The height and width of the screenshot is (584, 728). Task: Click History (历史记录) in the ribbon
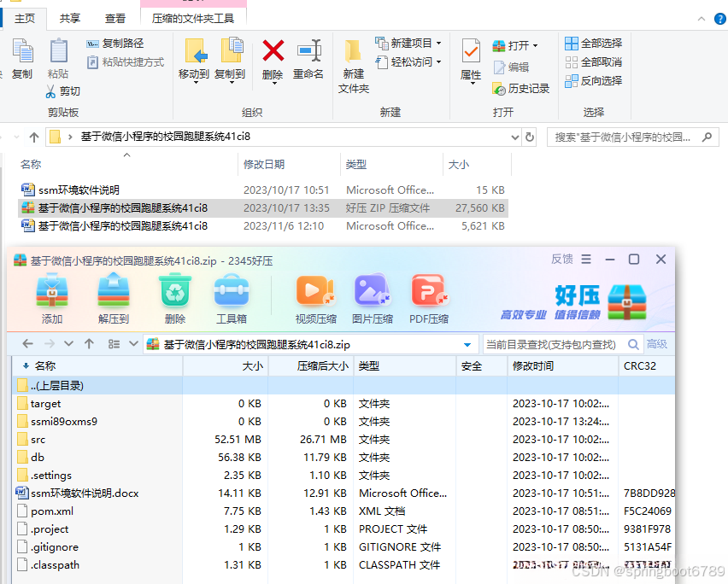click(521, 89)
